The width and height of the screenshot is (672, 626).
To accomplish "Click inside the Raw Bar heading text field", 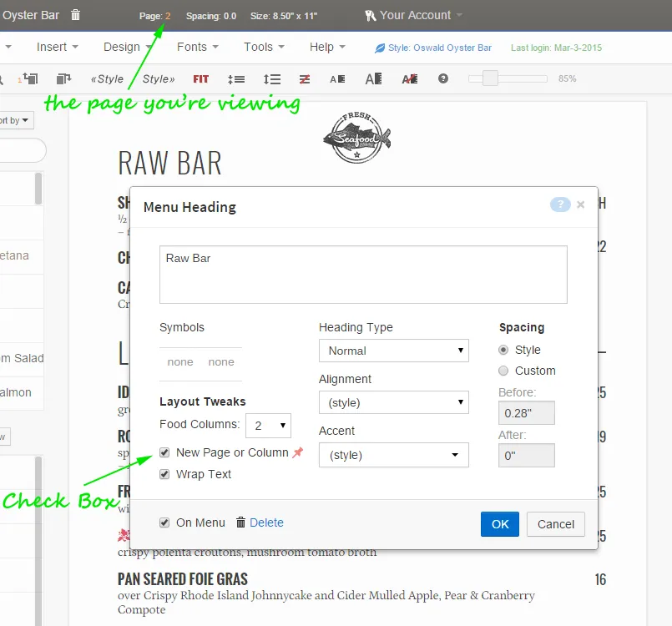I will (x=363, y=274).
